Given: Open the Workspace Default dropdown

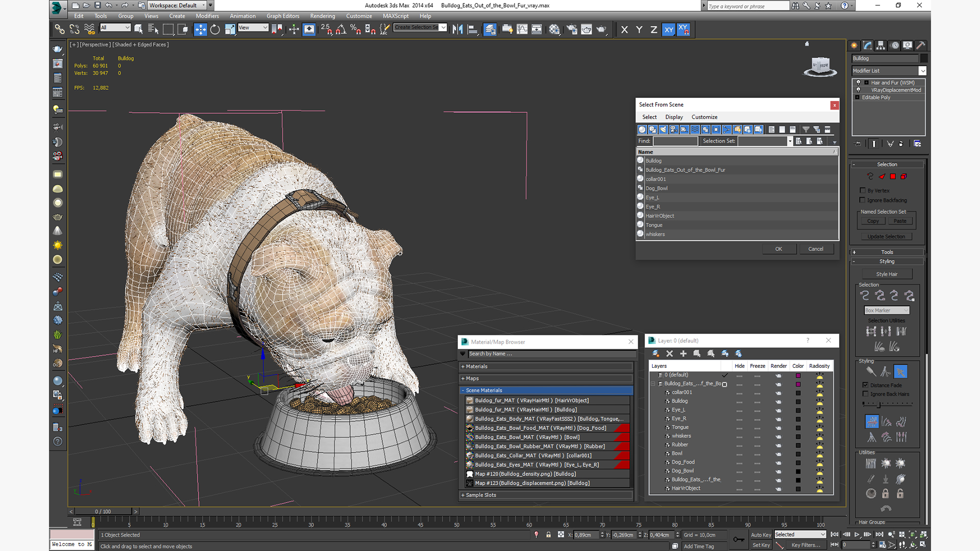Looking at the screenshot, I should pyautogui.click(x=178, y=6).
